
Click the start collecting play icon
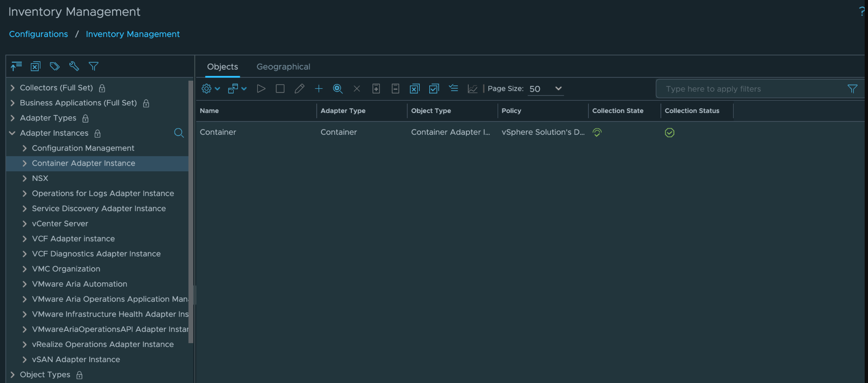(261, 89)
